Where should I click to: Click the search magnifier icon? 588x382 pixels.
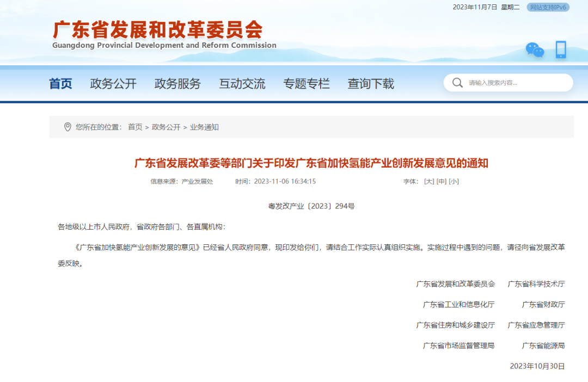[x=458, y=83]
